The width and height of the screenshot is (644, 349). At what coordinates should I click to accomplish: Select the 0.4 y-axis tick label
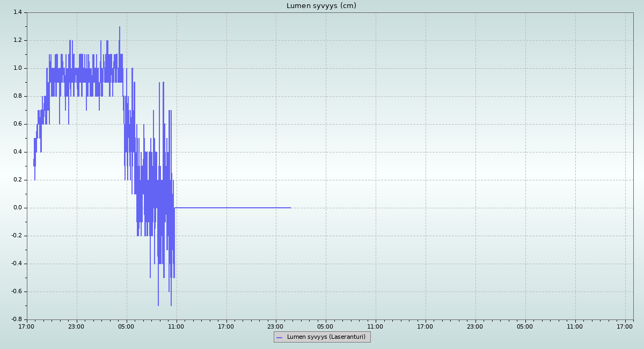tap(17, 152)
